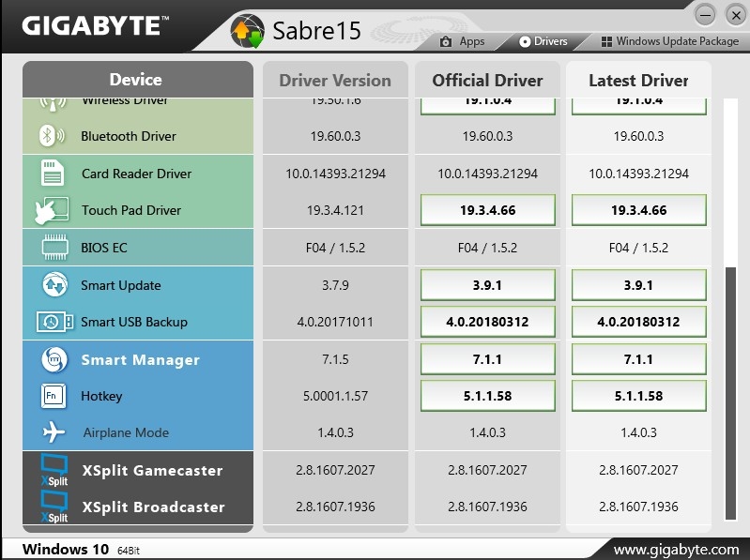This screenshot has height=560, width=750.
Task: Click the Smart USB Backup icon
Action: tap(54, 322)
